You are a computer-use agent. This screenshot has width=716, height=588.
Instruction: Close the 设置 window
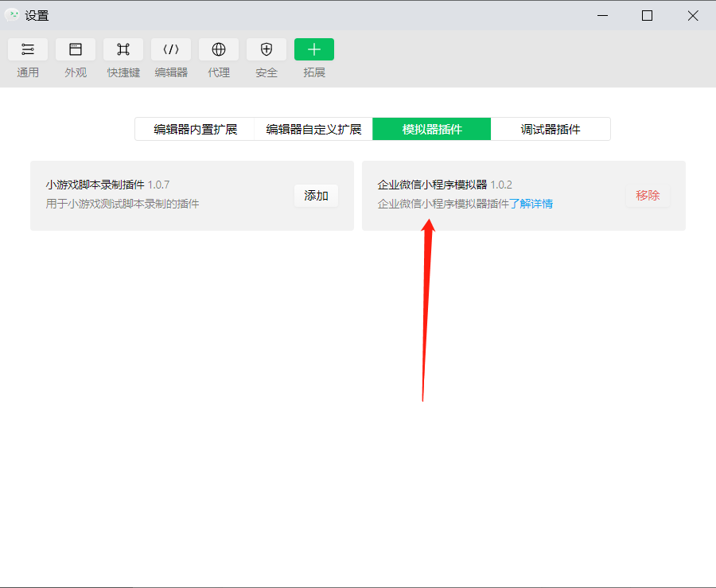coord(693,16)
